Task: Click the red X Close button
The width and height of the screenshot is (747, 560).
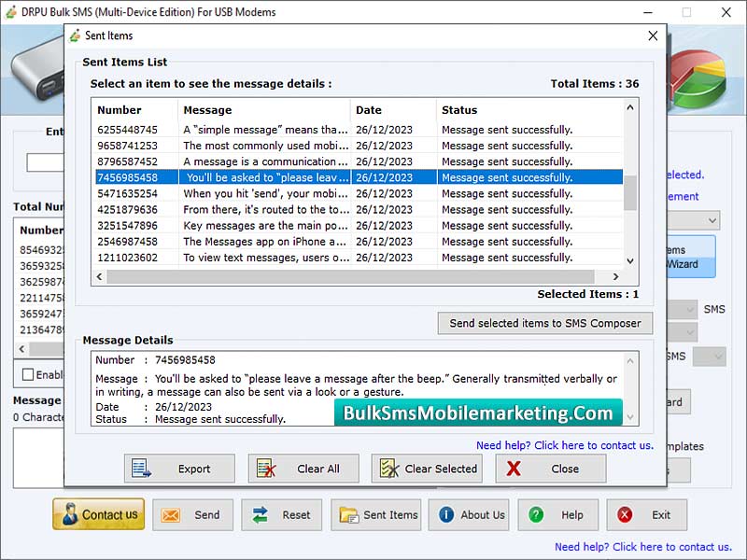Action: 550,469
